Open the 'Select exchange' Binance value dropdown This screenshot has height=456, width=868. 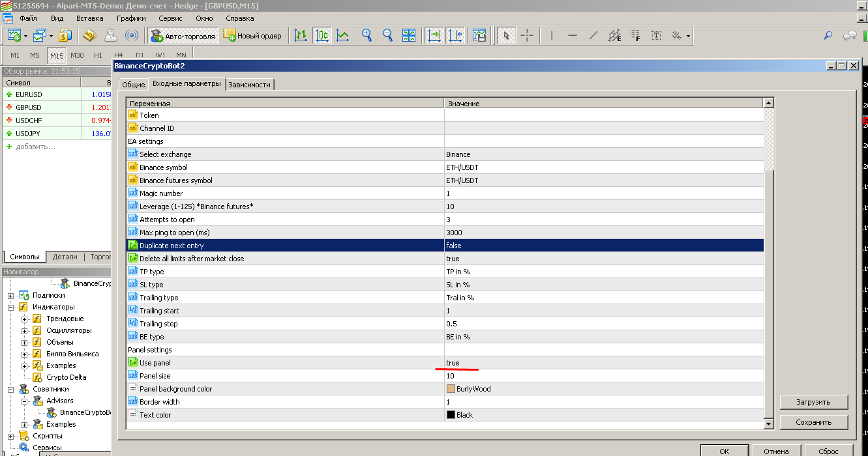click(603, 154)
